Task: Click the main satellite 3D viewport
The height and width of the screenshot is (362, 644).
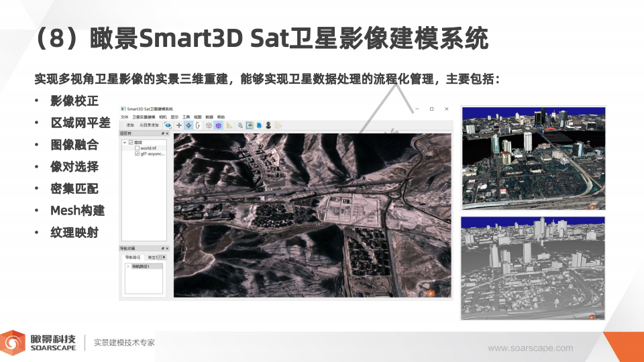Action: tap(312, 215)
